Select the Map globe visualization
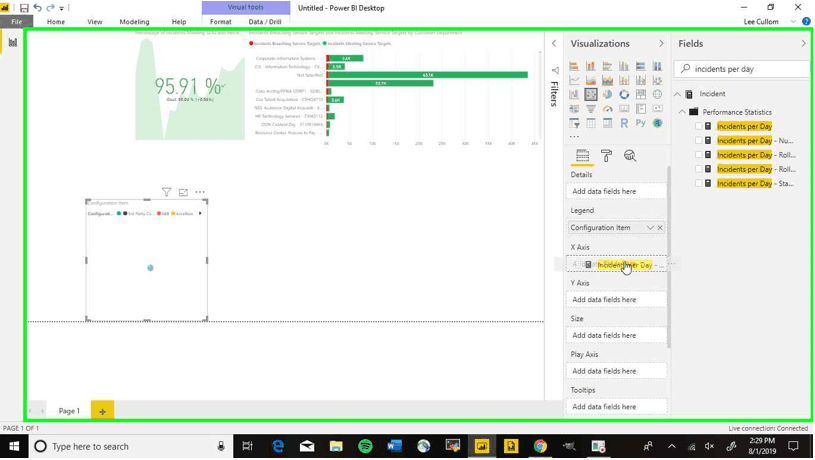Screen dimensions: 815x460 (x=657, y=95)
